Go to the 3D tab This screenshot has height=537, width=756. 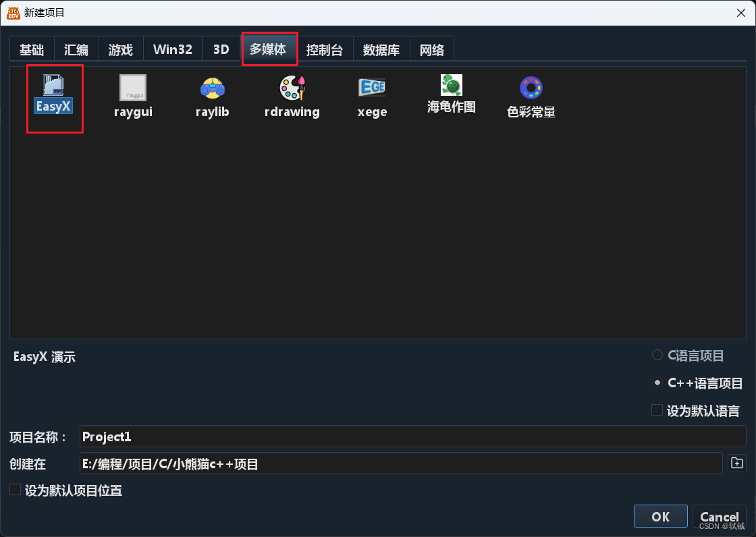(221, 49)
